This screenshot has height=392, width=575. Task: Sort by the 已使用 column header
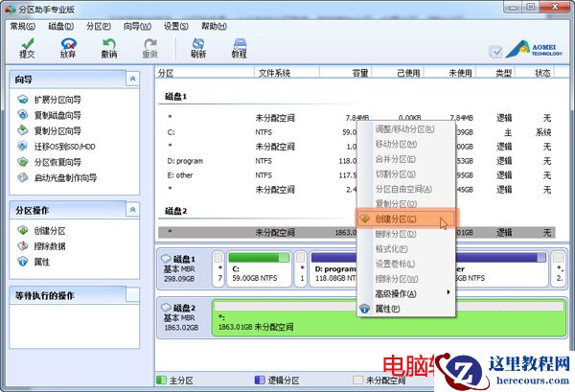click(x=398, y=73)
